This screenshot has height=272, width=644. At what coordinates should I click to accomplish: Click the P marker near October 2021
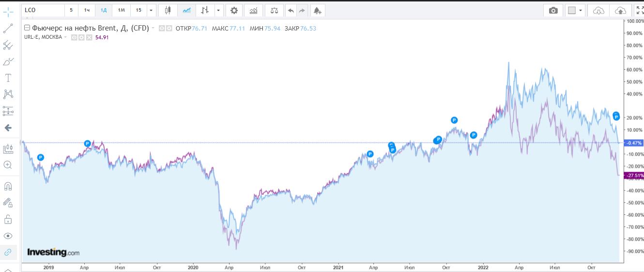coord(454,120)
